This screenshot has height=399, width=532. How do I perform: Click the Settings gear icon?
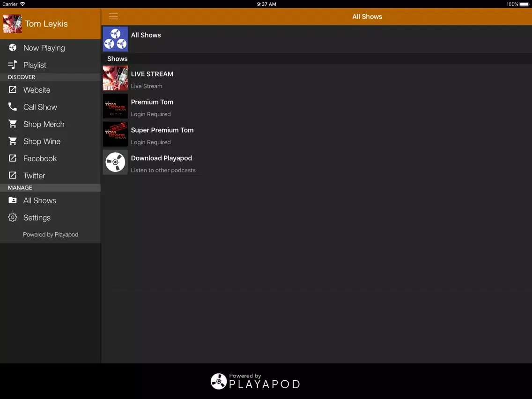click(13, 217)
